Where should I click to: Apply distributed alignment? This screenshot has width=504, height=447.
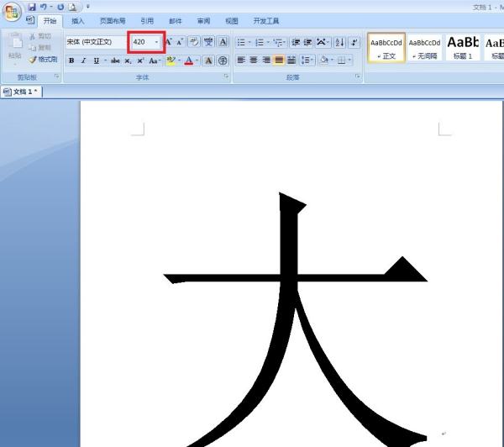click(291, 60)
